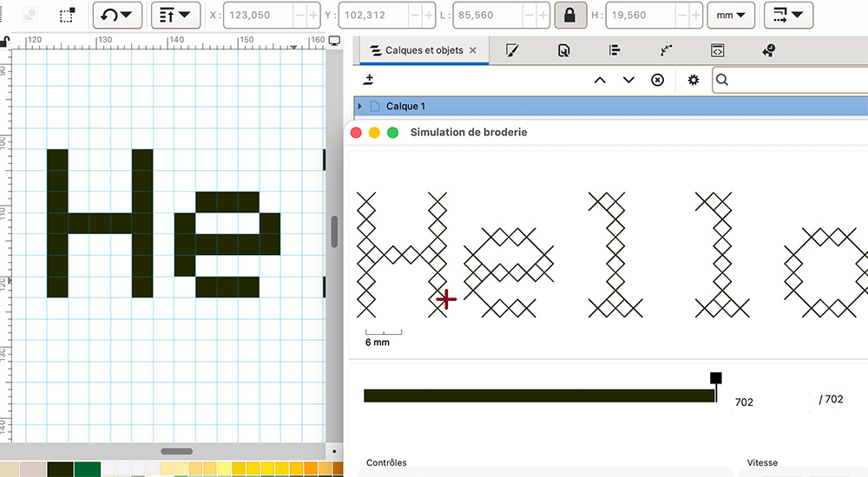This screenshot has width=868, height=477.
Task: Close the Calques et objets tab
Action: point(473,50)
